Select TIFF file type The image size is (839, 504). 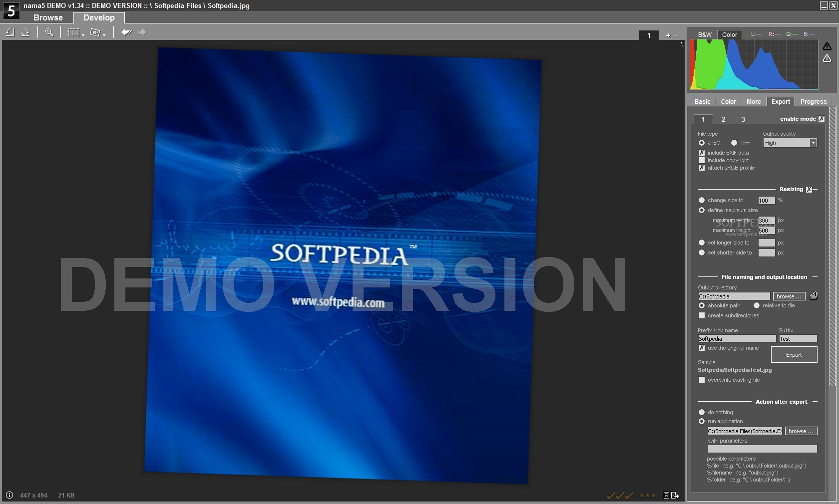734,143
